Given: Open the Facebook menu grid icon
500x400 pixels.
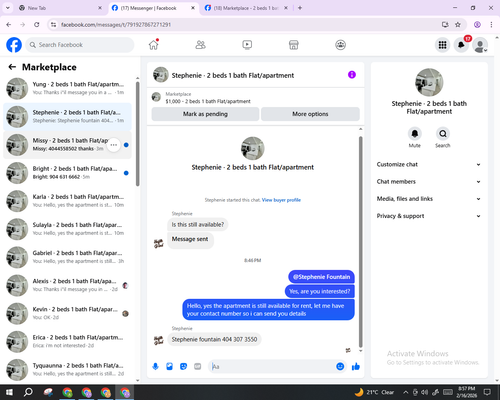Looking at the screenshot, I should [442, 45].
